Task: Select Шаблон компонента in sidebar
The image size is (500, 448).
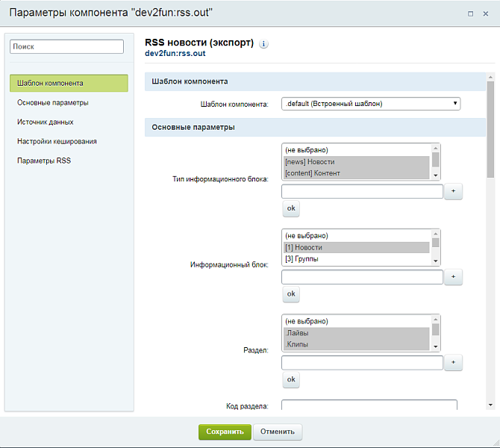Action: 69,83
